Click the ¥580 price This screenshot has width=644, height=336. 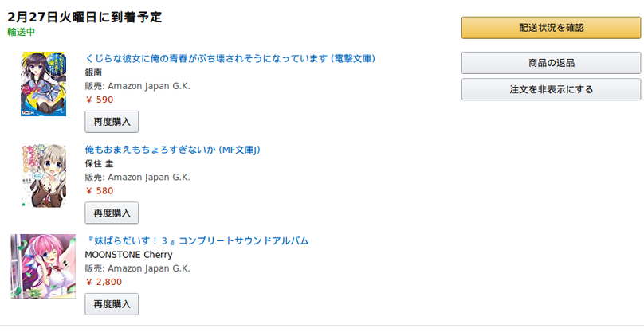100,190
